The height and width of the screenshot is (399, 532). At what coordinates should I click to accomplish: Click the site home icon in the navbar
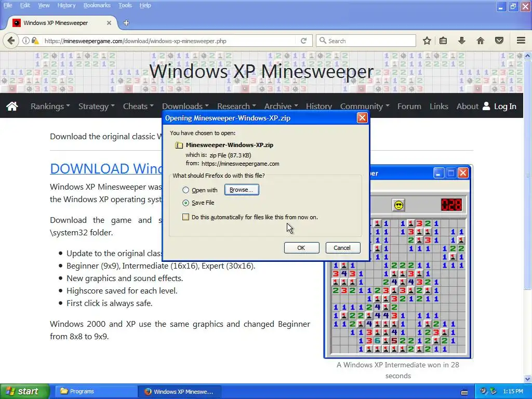(12, 106)
